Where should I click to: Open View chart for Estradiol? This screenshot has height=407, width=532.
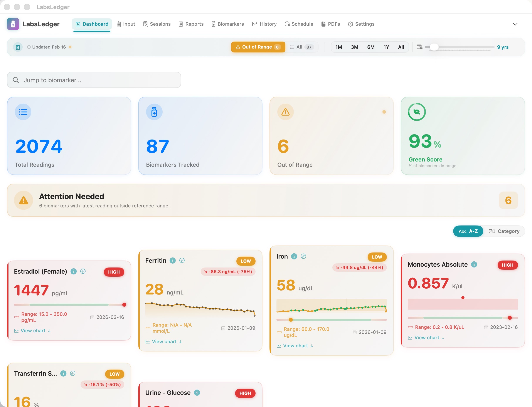(x=32, y=330)
